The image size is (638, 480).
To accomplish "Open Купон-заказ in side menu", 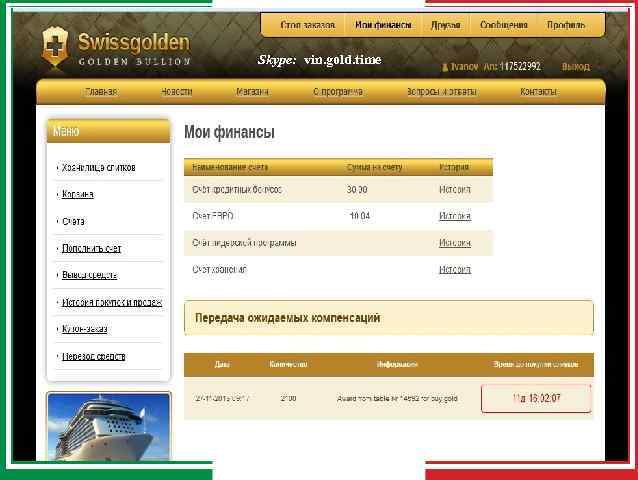I will (85, 329).
